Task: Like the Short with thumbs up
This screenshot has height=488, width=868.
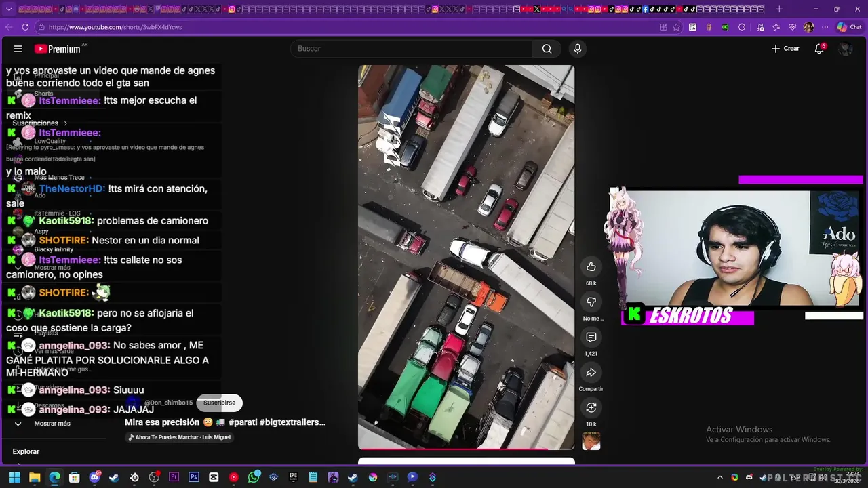Action: click(591, 266)
